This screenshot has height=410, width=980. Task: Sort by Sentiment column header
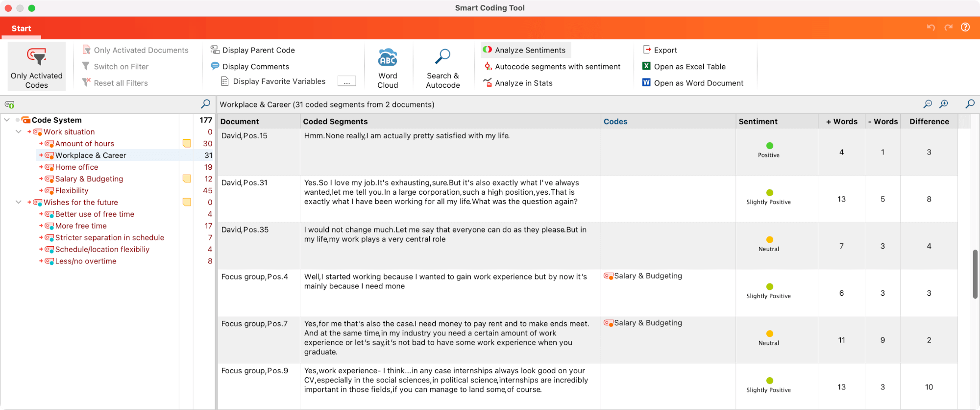click(x=758, y=122)
